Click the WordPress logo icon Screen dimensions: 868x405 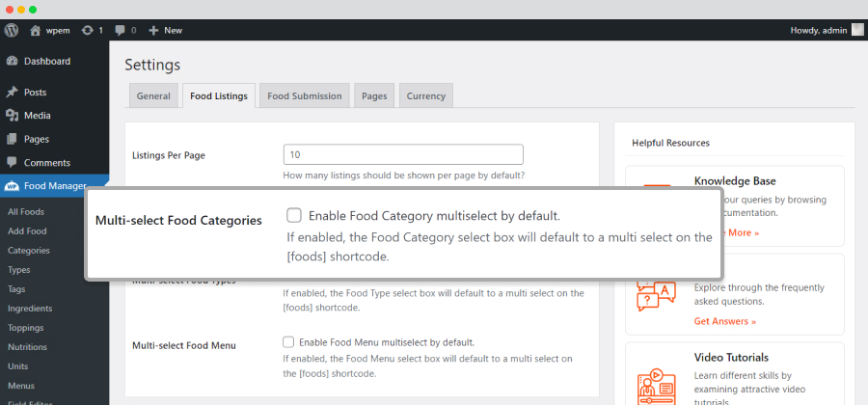coord(11,31)
